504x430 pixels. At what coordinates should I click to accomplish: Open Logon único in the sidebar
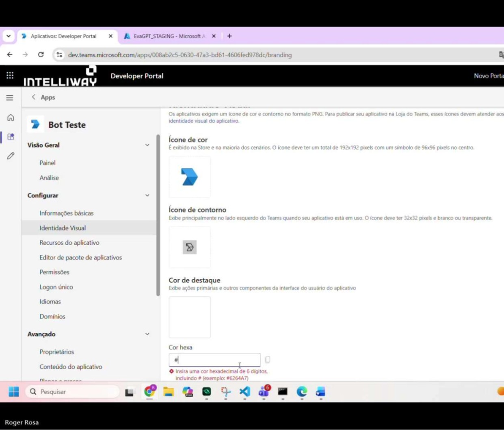click(x=56, y=287)
